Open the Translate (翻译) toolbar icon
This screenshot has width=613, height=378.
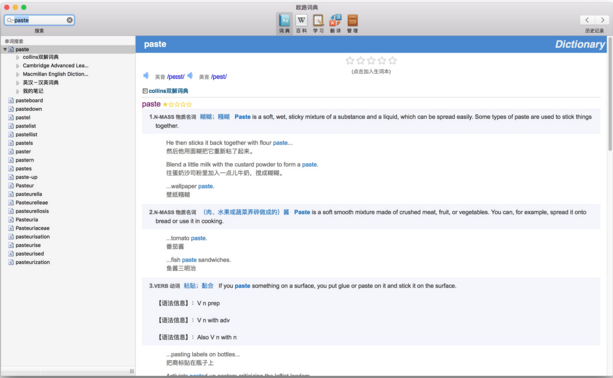tap(335, 23)
